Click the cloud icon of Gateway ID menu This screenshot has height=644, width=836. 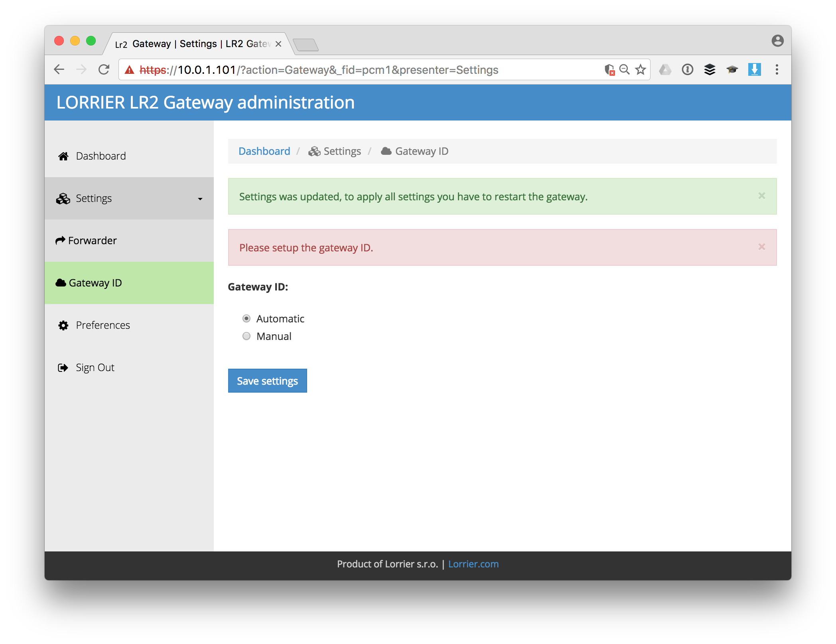tap(61, 282)
